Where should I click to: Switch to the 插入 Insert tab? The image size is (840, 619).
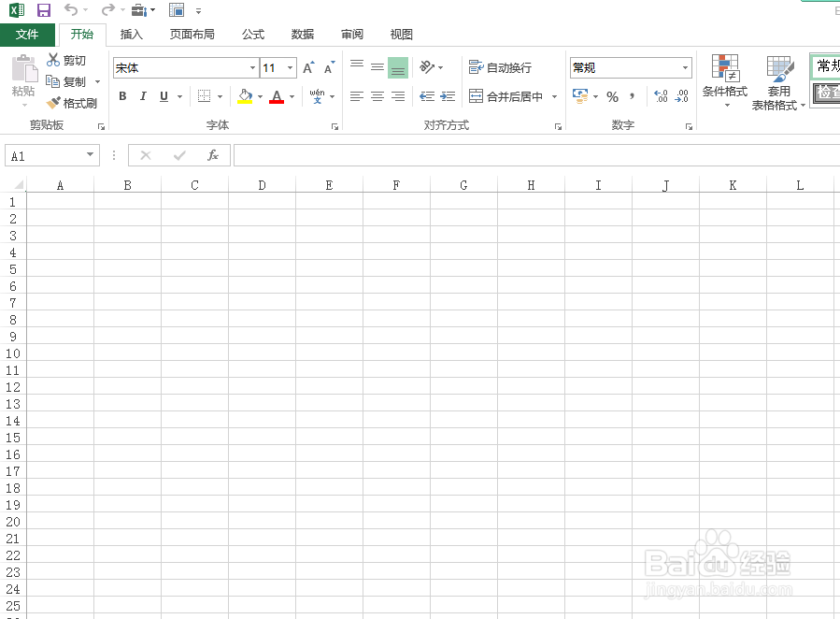[131, 35]
